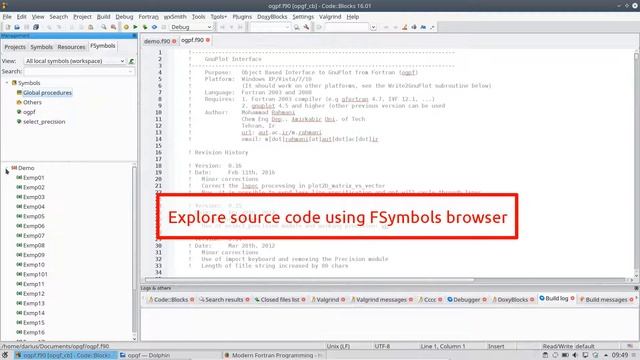Open the wxSmith menu
Image resolution: width=640 pixels, height=360 pixels.
pos(175,17)
